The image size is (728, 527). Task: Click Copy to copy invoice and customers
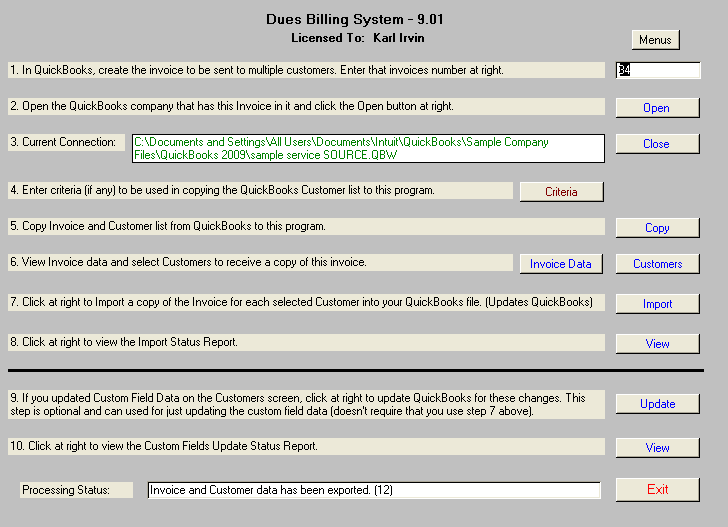(x=657, y=228)
